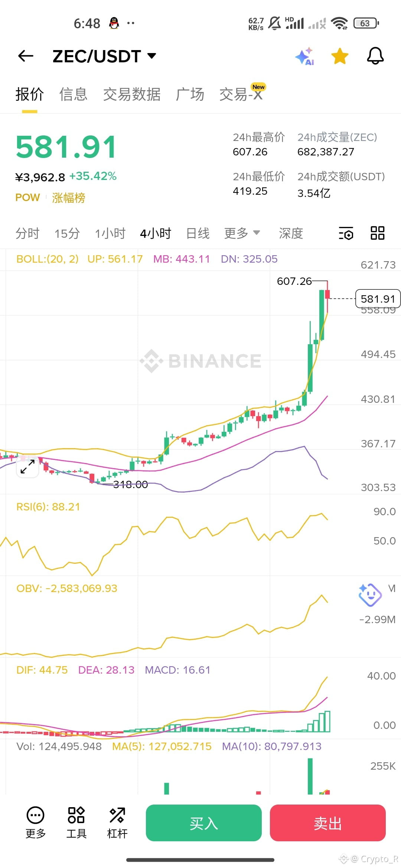
Task: Tap the MA(10): 80,797.913 label
Action: (272, 746)
